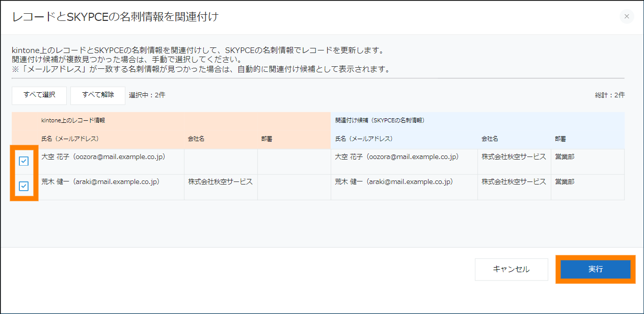Click the 総計：2件 total label
Screen dimensions: 644x314
[x=610, y=95]
